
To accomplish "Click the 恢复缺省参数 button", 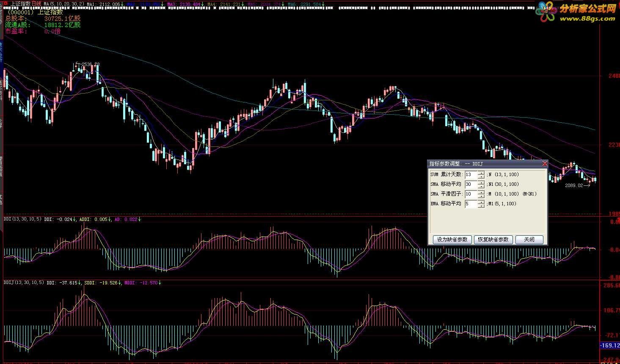I will pyautogui.click(x=493, y=240).
